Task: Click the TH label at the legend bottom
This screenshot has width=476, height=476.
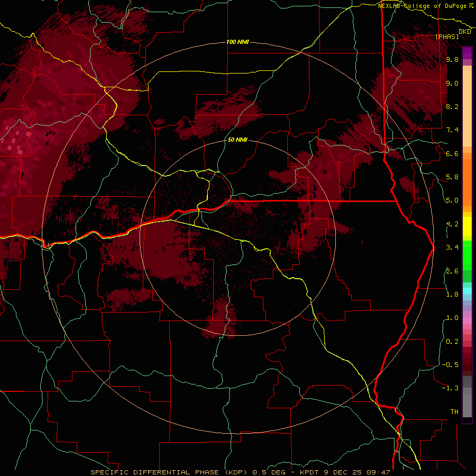Action: (454, 412)
